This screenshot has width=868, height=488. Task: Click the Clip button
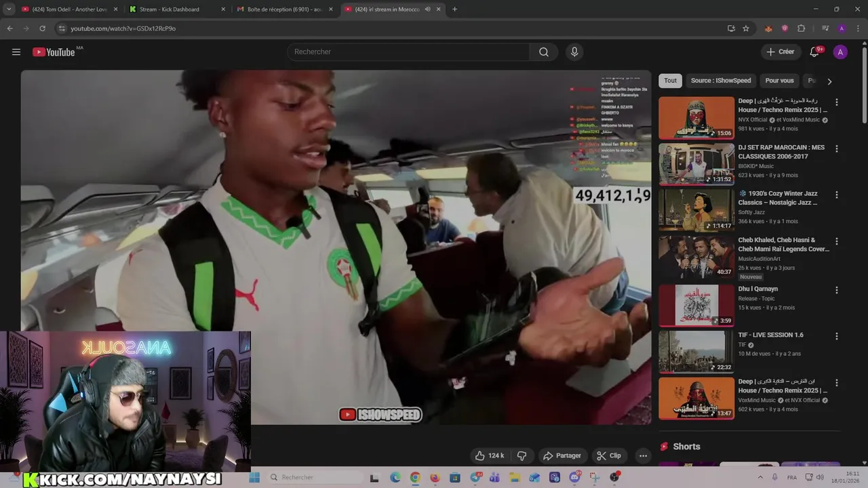point(609,455)
